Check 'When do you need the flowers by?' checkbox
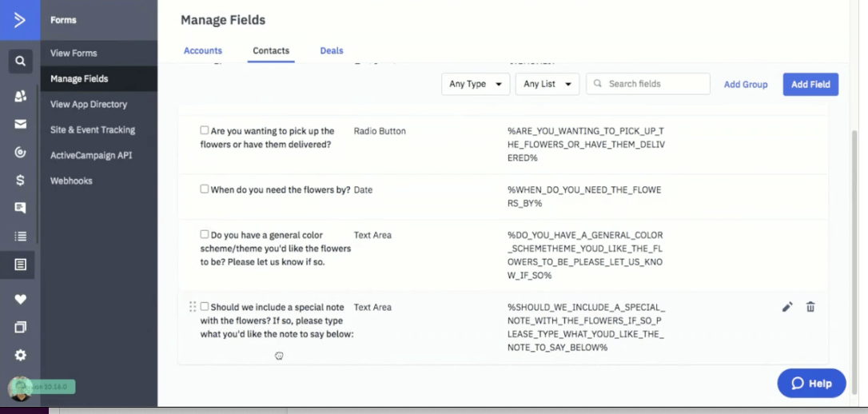The width and height of the screenshot is (868, 414). coord(205,189)
